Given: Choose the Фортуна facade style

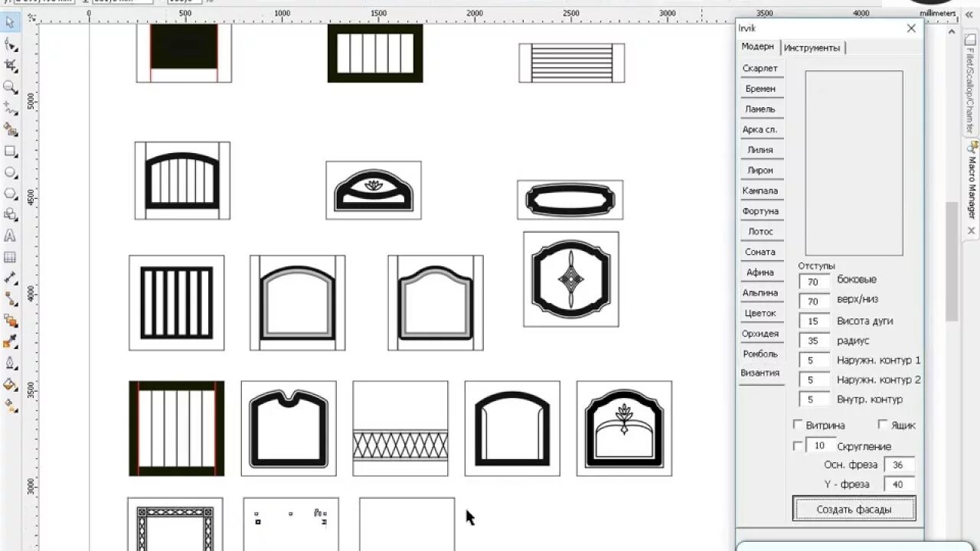Looking at the screenshot, I should (x=760, y=211).
